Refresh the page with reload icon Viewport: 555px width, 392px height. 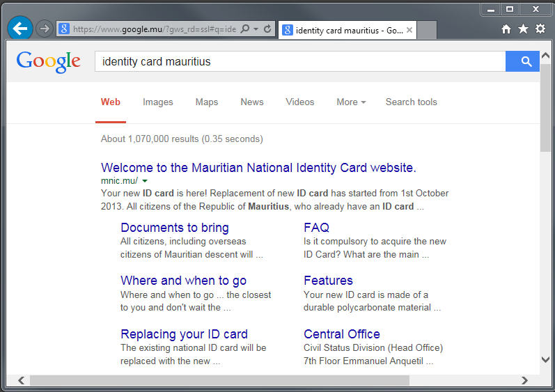[x=267, y=29]
